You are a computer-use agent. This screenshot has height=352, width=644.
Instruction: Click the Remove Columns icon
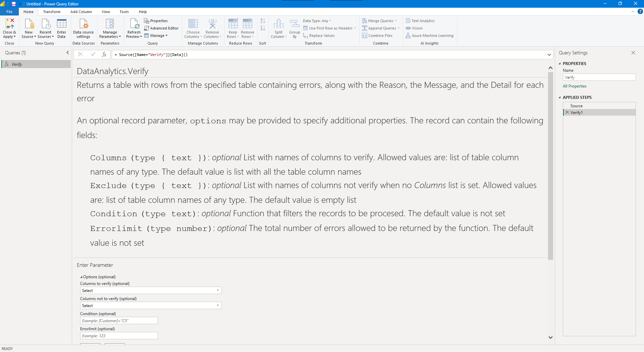point(212,24)
